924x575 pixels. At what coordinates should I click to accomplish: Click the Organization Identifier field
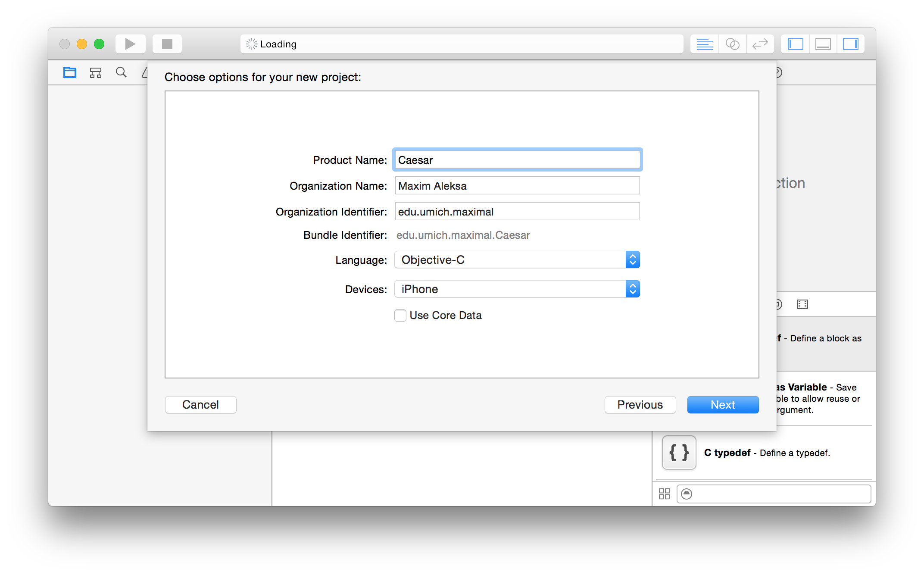(517, 212)
